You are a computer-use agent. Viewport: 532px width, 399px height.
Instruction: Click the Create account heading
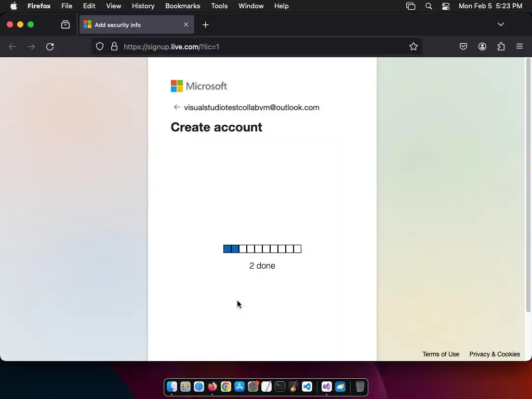coord(217,127)
